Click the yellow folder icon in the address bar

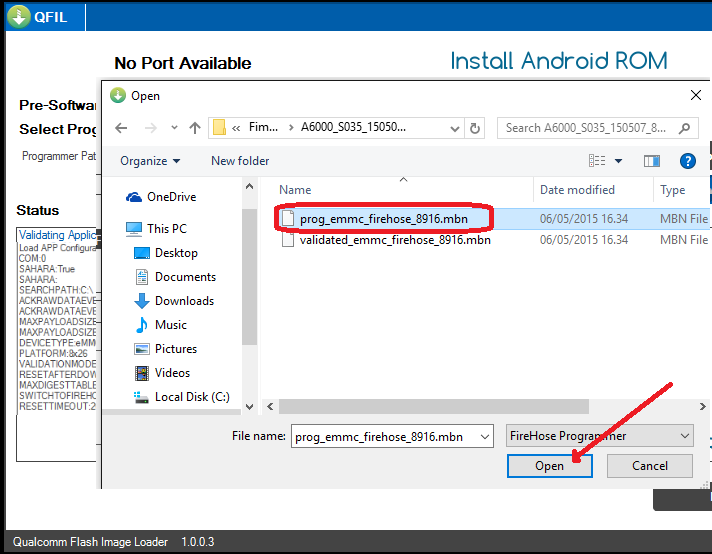click(x=219, y=128)
